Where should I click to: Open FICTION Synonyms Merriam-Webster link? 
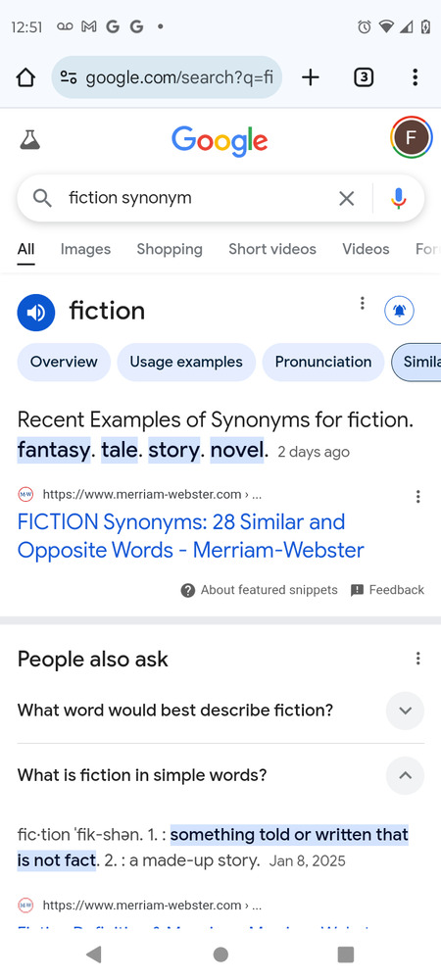pyautogui.click(x=190, y=536)
